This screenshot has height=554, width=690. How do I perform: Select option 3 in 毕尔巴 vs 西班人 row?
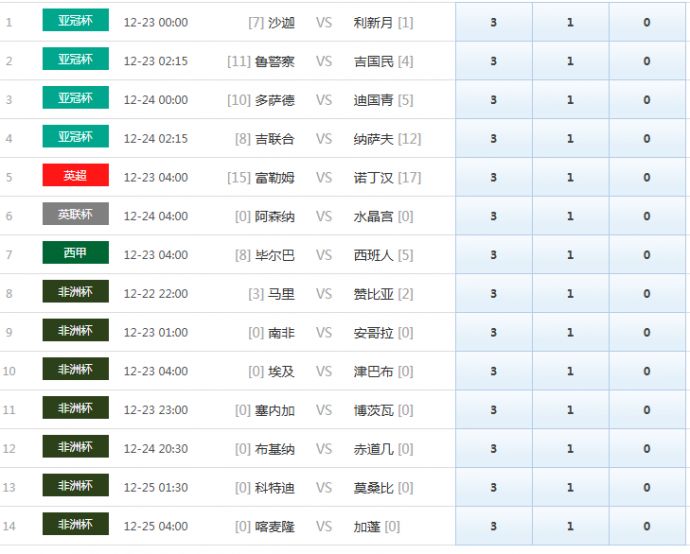point(493,255)
